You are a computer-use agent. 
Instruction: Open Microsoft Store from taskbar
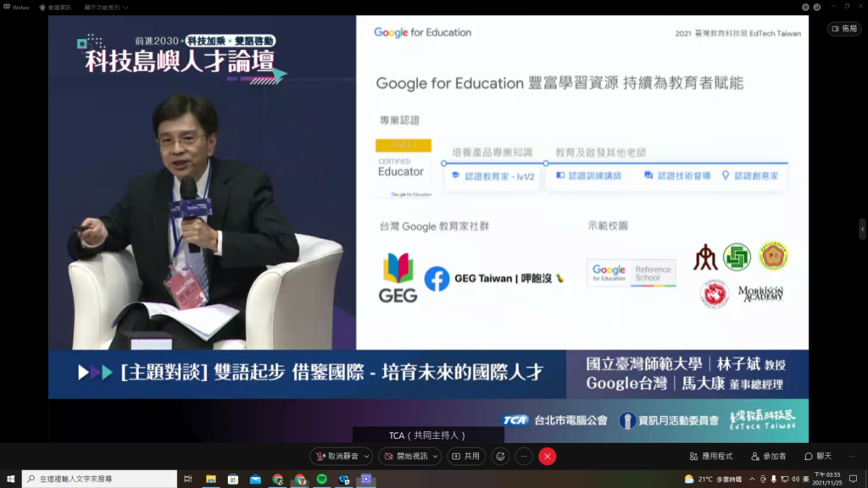[233, 480]
